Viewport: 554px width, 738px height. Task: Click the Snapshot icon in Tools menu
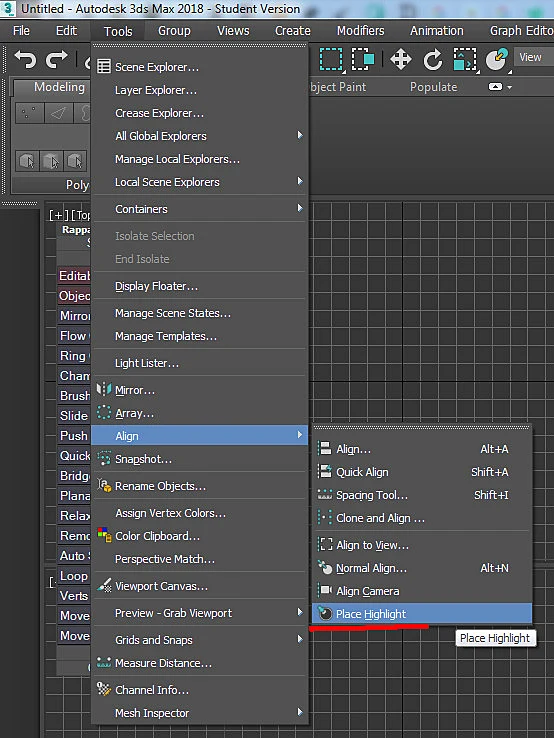[x=104, y=458]
